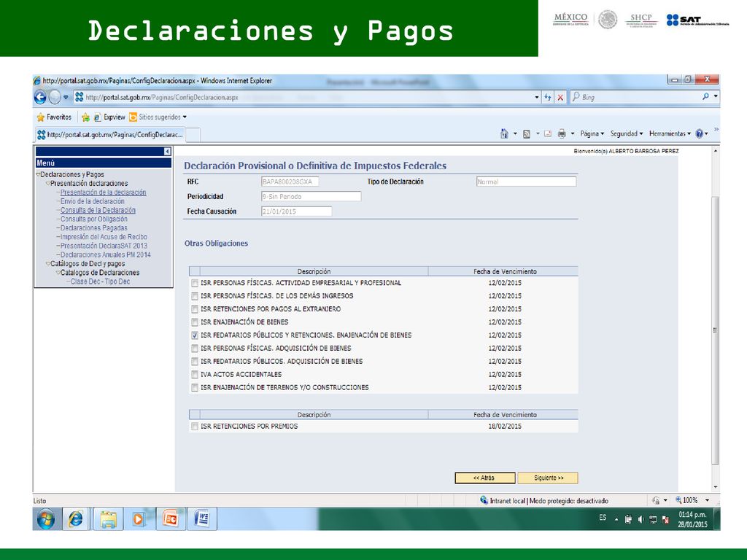
Task: Open Favoritos star button
Action: (x=54, y=117)
